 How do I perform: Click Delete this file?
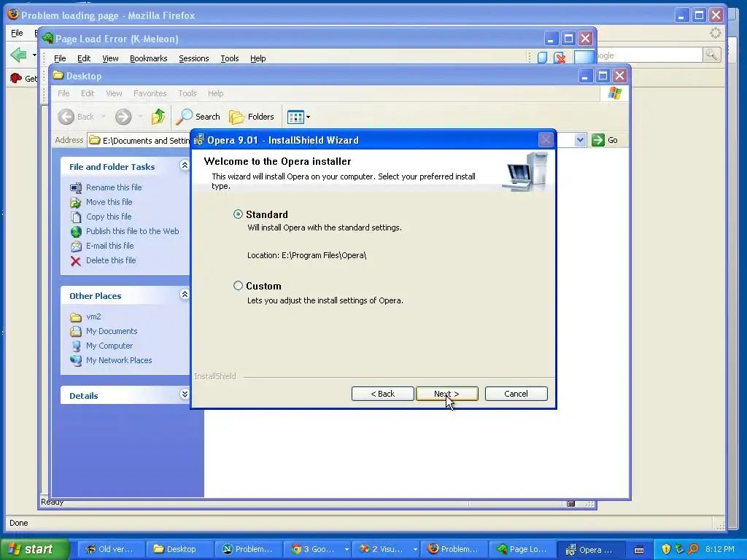click(x=111, y=260)
